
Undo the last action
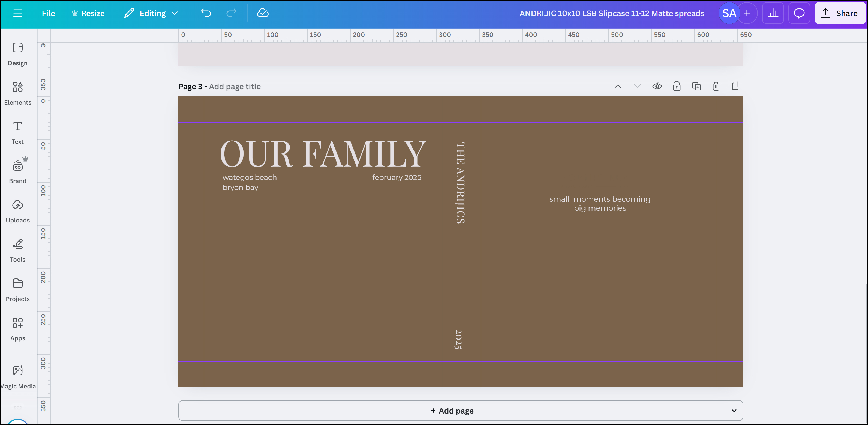[x=206, y=13]
